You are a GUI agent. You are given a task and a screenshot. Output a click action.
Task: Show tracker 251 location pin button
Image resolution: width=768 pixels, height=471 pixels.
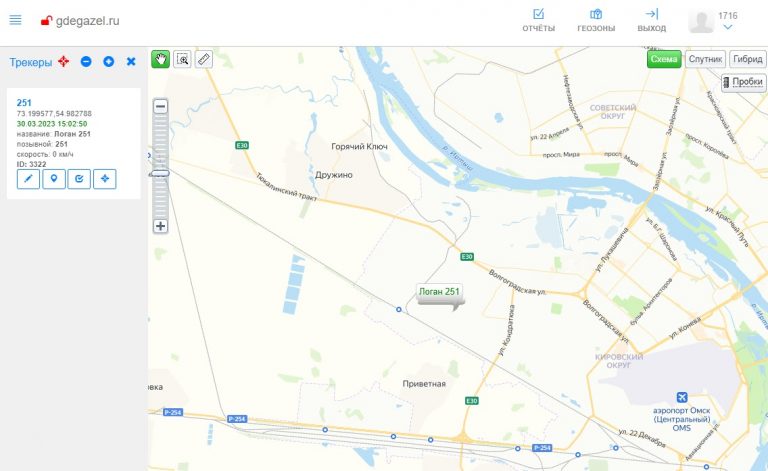tap(54, 179)
